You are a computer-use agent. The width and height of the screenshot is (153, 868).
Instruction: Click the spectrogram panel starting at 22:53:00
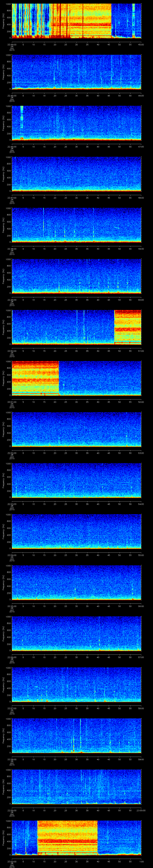point(77,480)
